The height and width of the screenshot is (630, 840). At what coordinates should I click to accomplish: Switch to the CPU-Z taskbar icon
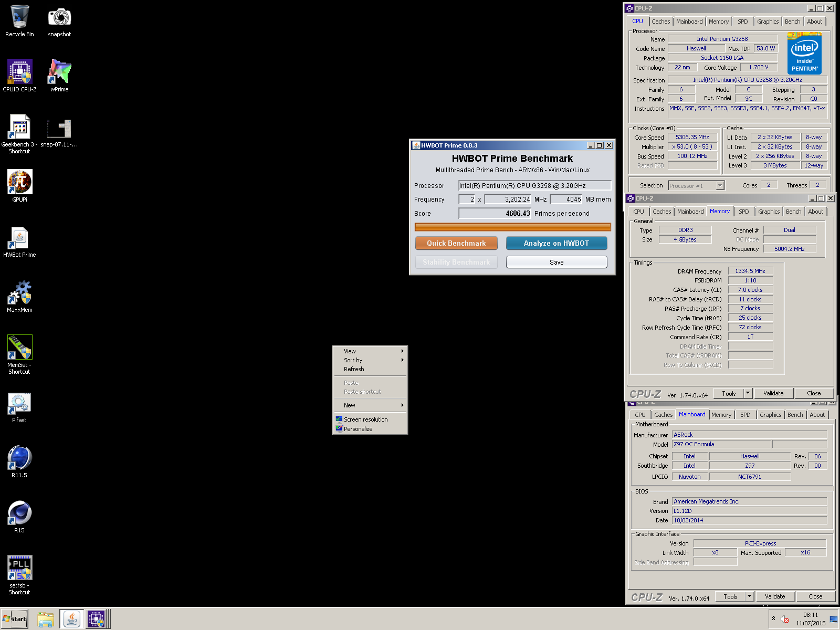(98, 619)
